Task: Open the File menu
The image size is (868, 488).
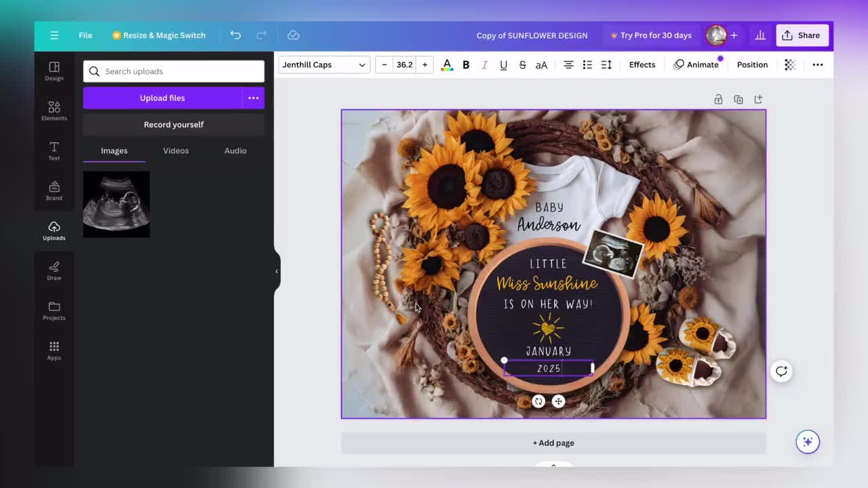Action: (x=85, y=35)
